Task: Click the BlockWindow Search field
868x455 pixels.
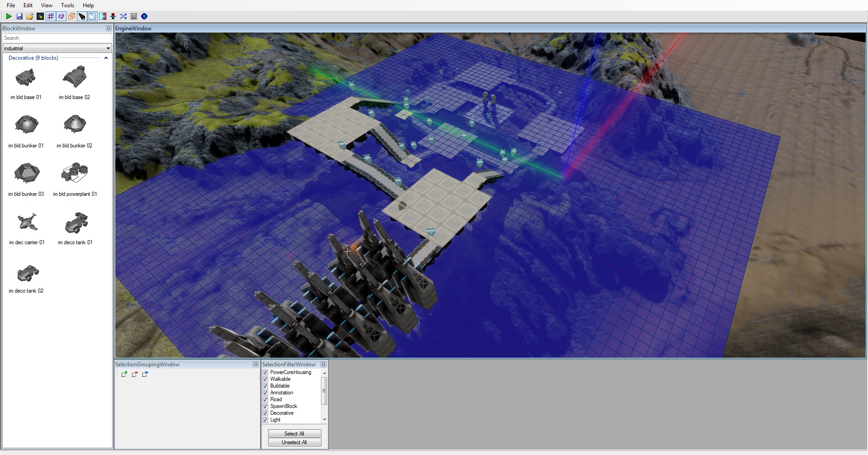Action: [x=57, y=38]
